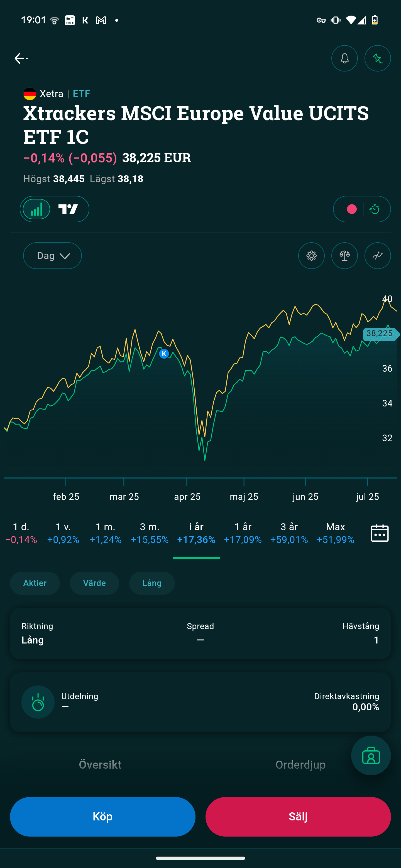401x868 pixels.
Task: Tap the Värde category chip
Action: 94,583
